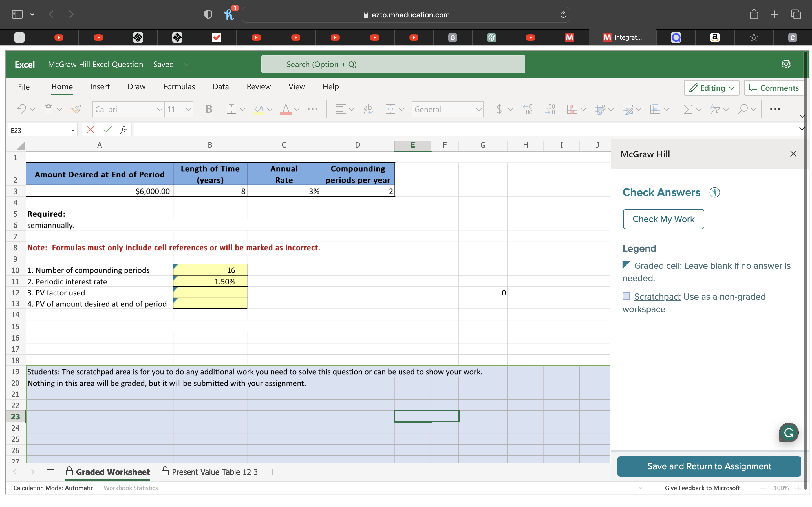
Task: Click the Format Painter brush icon
Action: click(76, 109)
